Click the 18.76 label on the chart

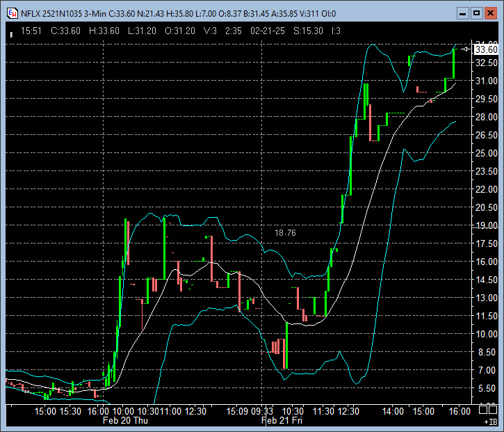point(285,233)
